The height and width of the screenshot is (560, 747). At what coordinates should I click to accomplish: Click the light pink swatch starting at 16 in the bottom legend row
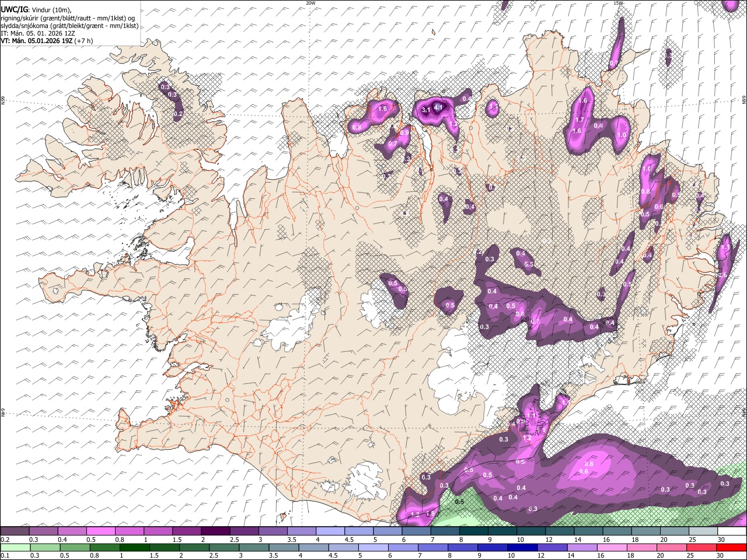[x=613, y=547]
